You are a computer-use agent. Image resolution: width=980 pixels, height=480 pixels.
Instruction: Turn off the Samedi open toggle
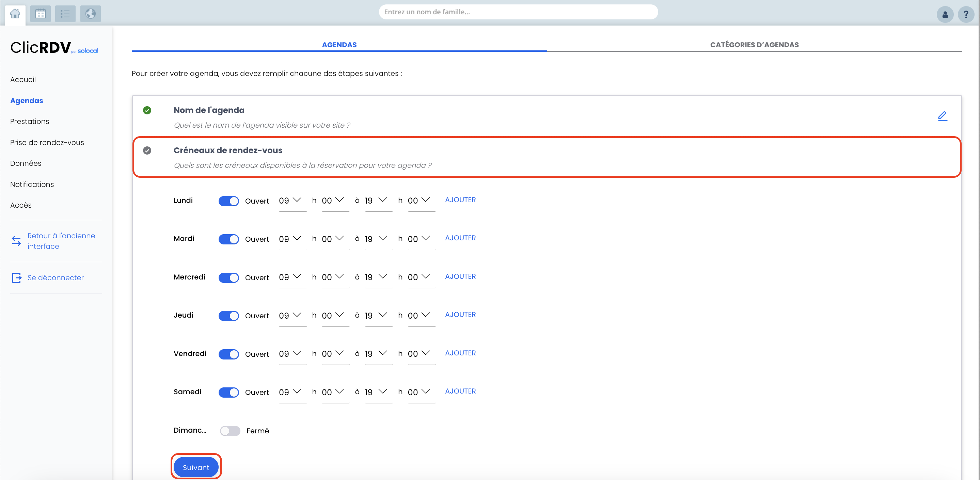[x=228, y=392]
